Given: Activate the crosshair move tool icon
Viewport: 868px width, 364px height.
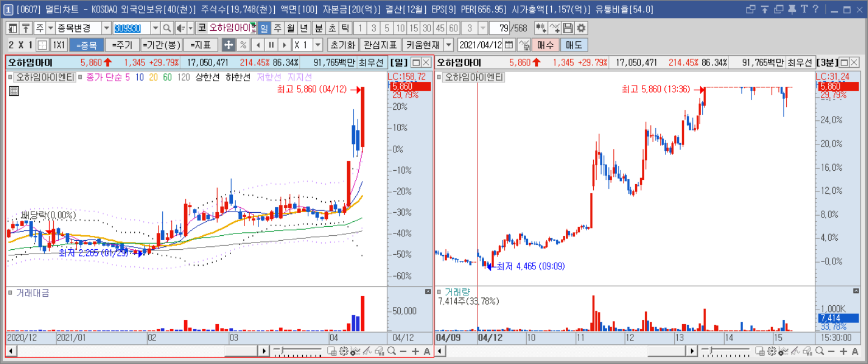Looking at the screenshot, I should (x=228, y=45).
